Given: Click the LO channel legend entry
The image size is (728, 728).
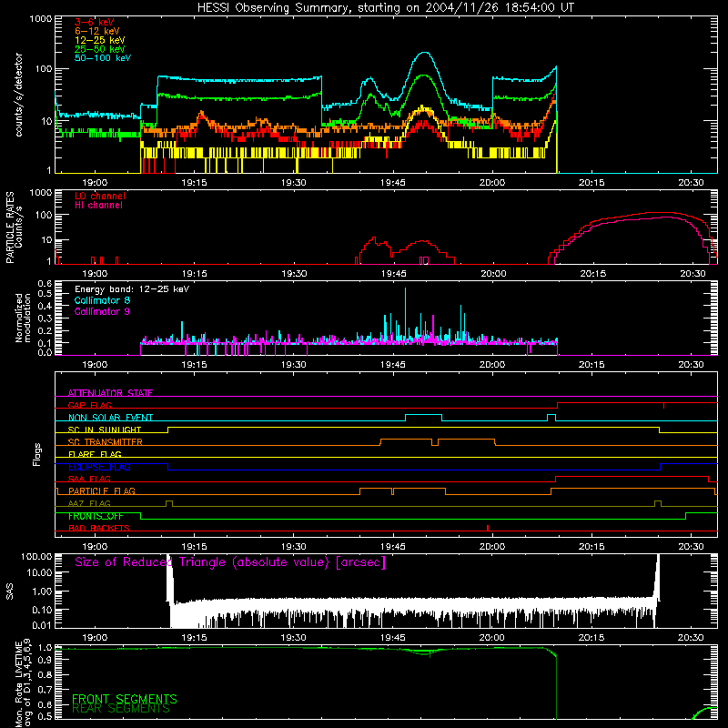Looking at the screenshot, I should [x=100, y=196].
